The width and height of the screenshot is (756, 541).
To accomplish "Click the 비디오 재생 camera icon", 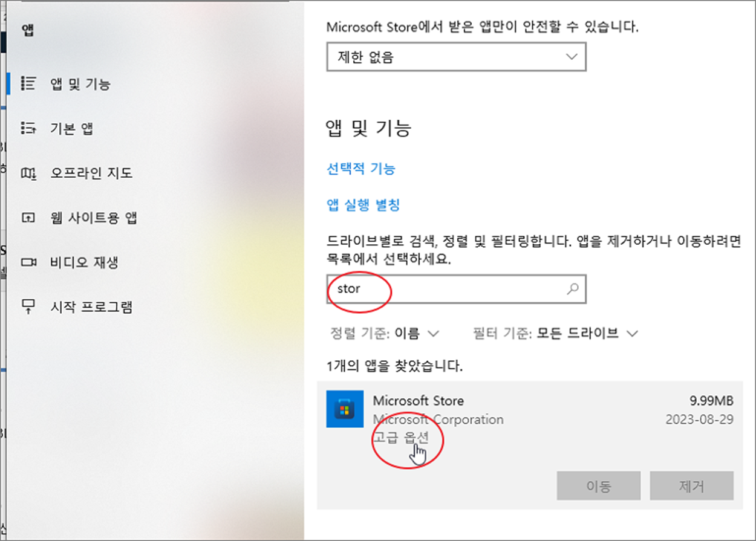I will [x=28, y=262].
